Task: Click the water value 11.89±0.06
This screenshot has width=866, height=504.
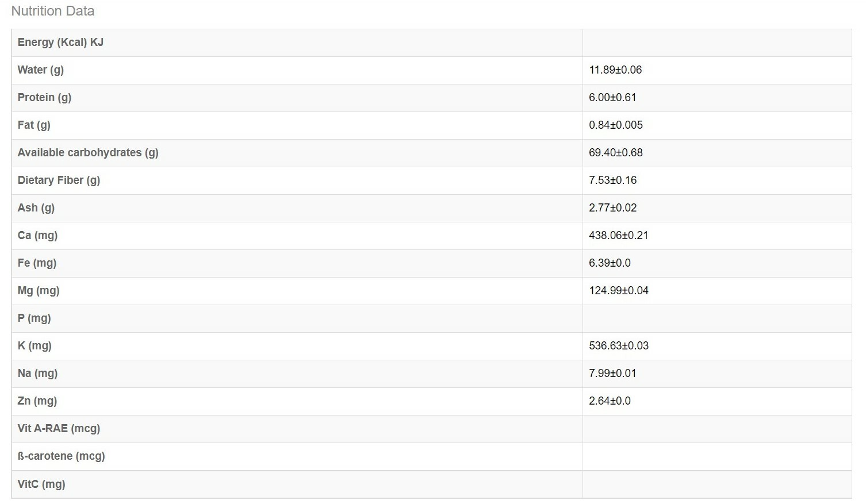Action: point(615,70)
